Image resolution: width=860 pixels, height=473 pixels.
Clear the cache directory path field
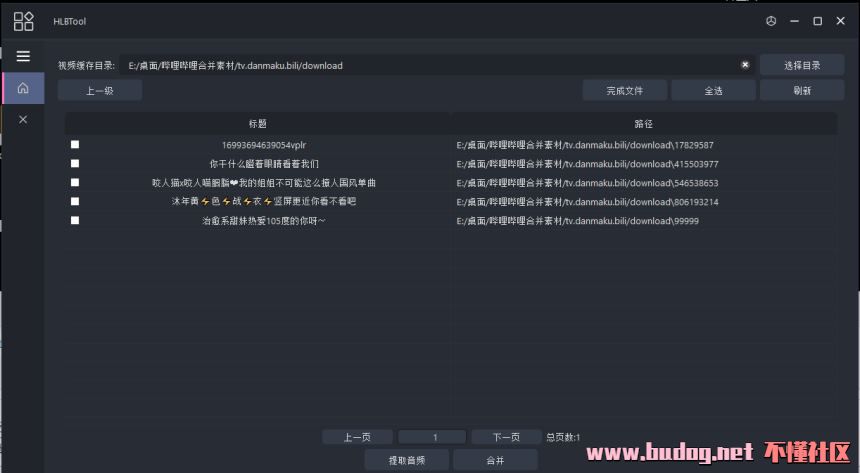point(745,65)
